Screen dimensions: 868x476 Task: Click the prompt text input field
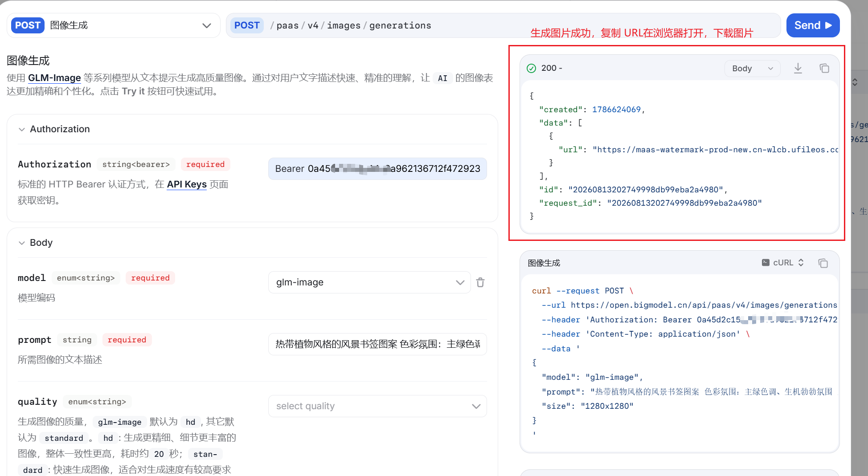[x=377, y=344]
